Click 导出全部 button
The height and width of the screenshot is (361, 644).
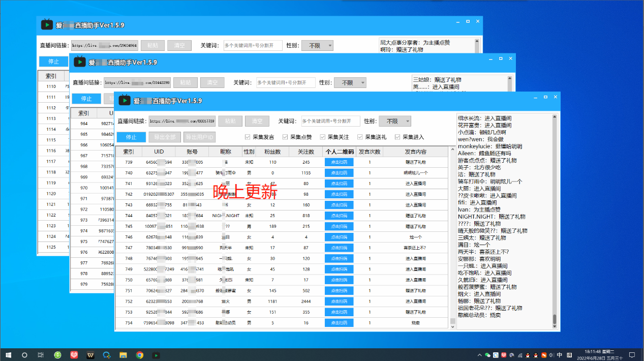coord(165,137)
